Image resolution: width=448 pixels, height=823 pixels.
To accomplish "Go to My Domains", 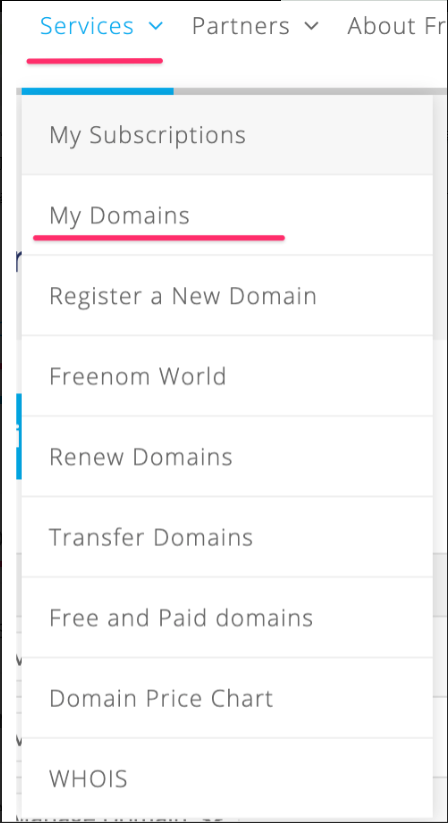I will [227, 215].
